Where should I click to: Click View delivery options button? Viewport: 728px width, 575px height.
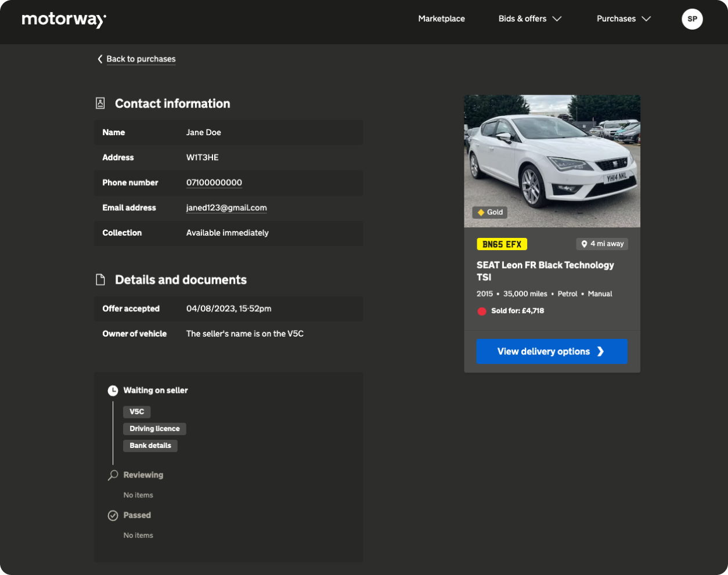[x=552, y=352]
